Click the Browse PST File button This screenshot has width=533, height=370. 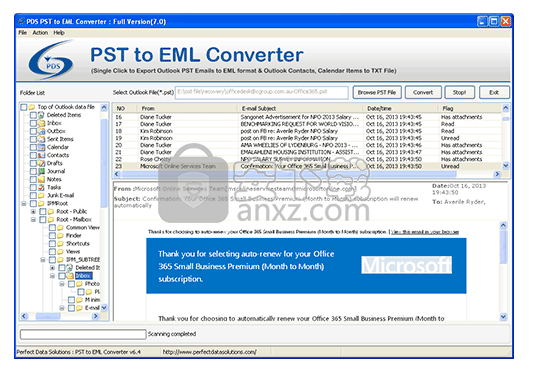click(x=377, y=92)
